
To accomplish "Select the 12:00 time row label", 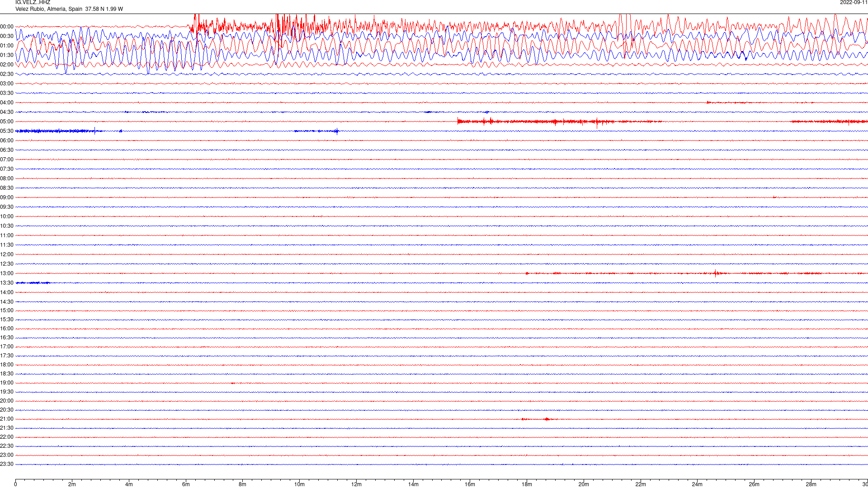I will [x=7, y=254].
